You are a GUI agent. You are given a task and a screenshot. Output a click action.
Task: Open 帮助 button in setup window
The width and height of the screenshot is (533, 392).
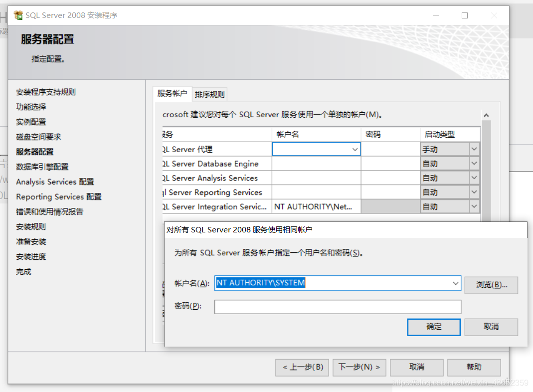(474, 367)
